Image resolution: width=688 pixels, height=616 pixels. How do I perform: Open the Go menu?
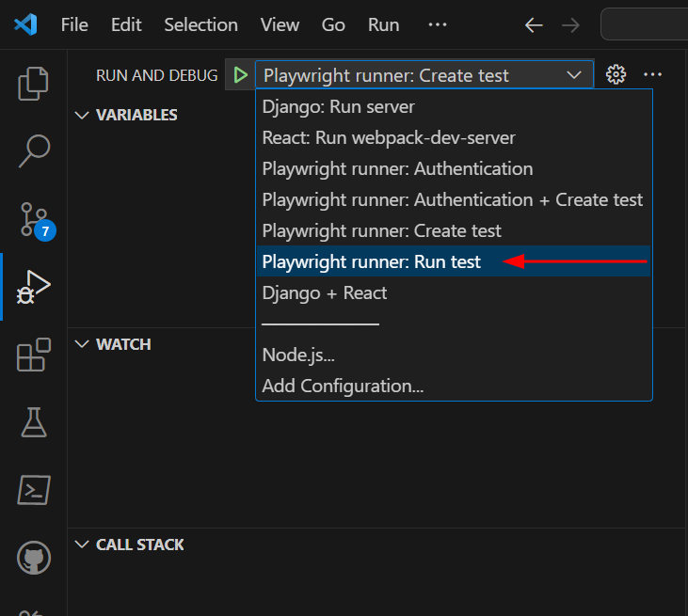tap(333, 25)
